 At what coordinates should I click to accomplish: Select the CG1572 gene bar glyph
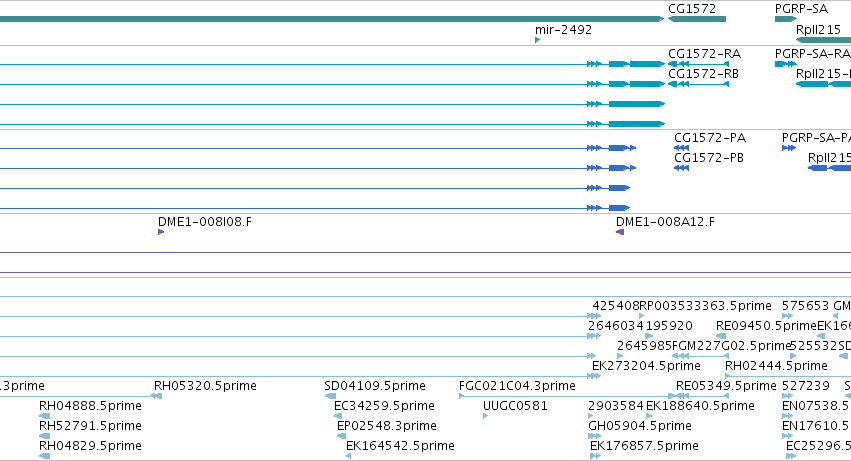tap(697, 19)
